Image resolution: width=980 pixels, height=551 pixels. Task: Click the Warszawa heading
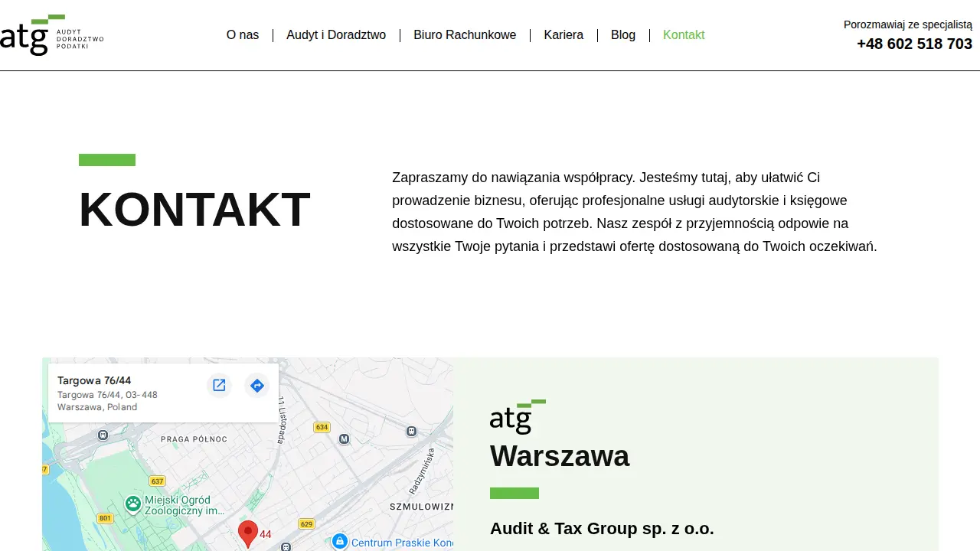point(560,456)
